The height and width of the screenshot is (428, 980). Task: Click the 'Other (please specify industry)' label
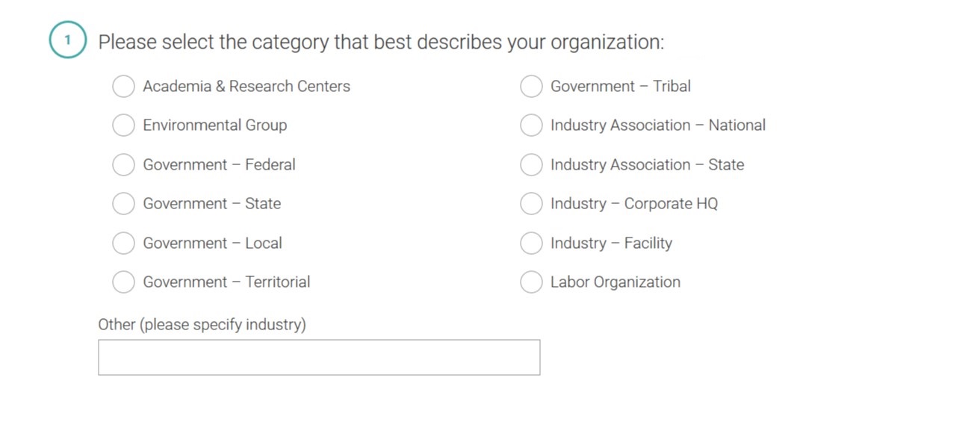tap(202, 325)
